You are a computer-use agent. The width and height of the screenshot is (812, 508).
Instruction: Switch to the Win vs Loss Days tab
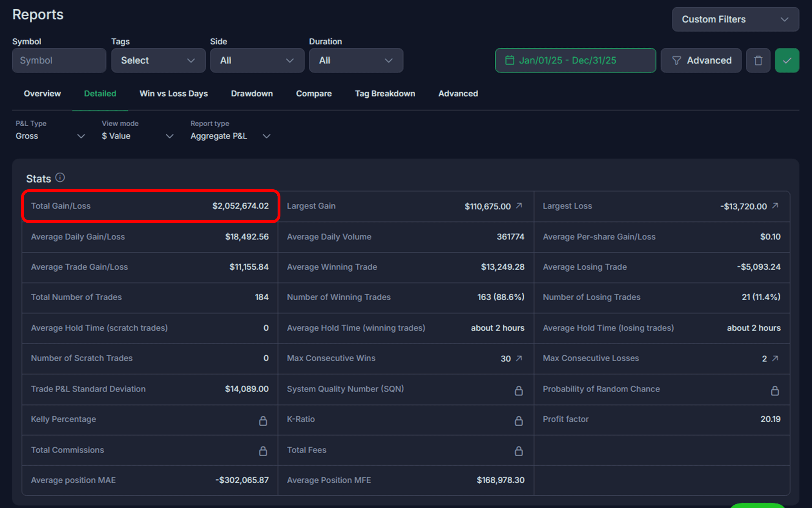174,93
